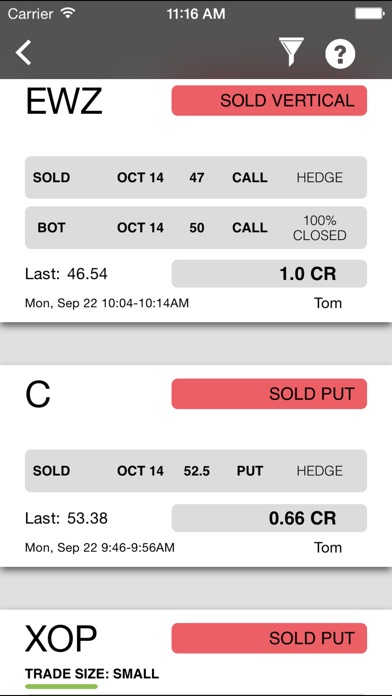Image resolution: width=392 pixels, height=696 pixels.
Task: Select the SOLD VERTICAL badge for EWZ
Action: [x=269, y=101]
